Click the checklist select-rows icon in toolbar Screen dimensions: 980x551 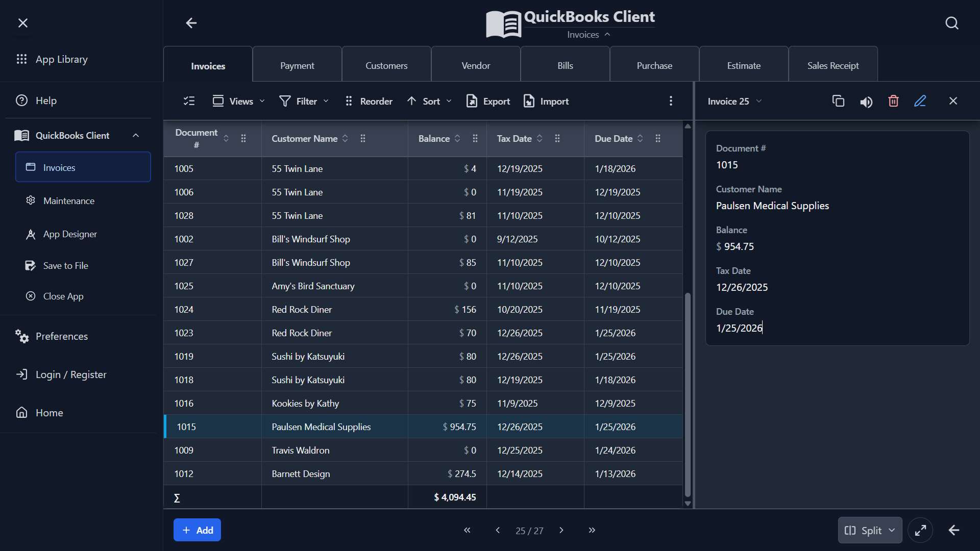189,101
